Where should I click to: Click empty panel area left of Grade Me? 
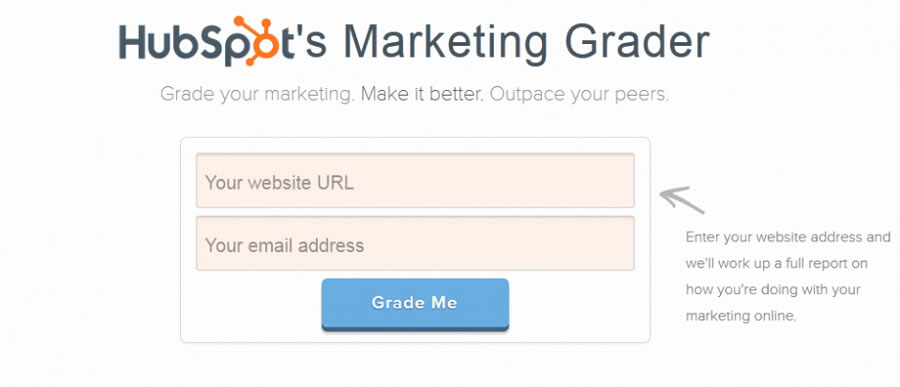(x=251, y=306)
